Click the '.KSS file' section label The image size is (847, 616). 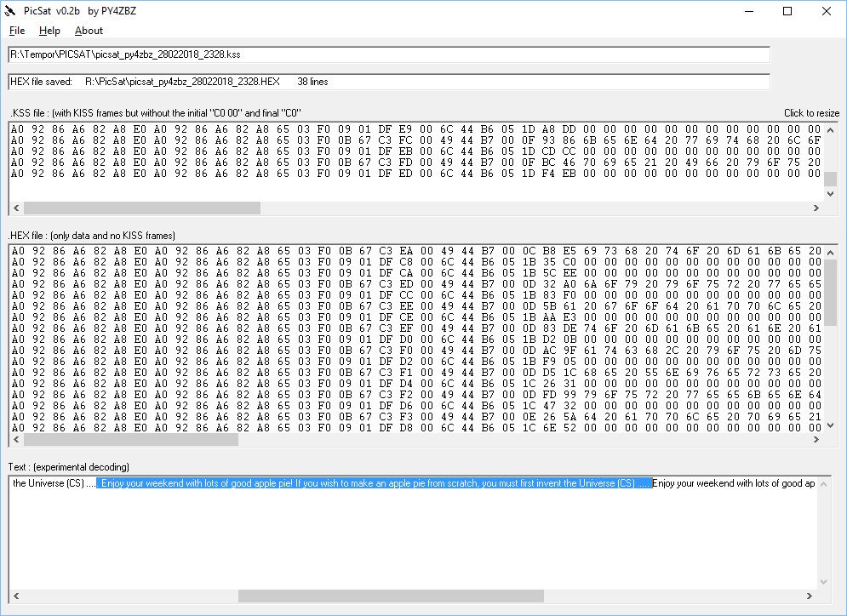tap(155, 113)
